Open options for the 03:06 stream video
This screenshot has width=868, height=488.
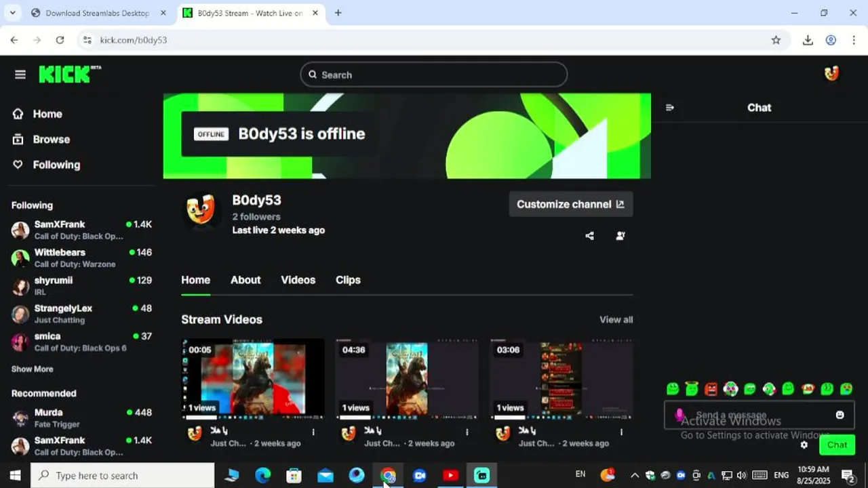click(x=622, y=432)
